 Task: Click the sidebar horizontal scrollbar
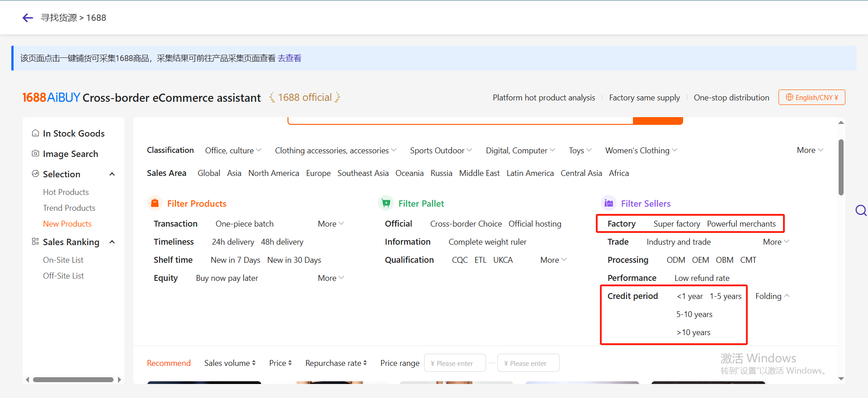point(73,379)
